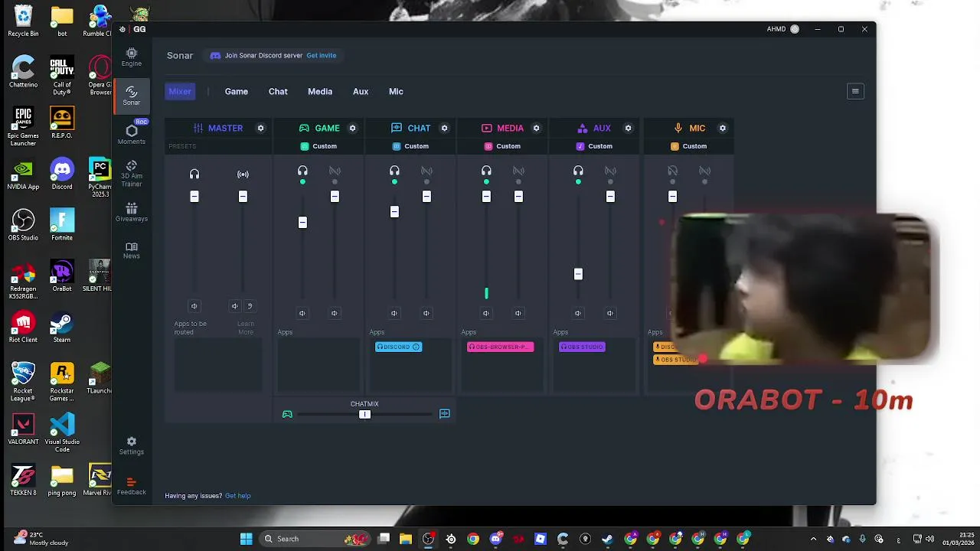Toggle Game headphones monitoring
The height and width of the screenshot is (551, 980).
302,171
